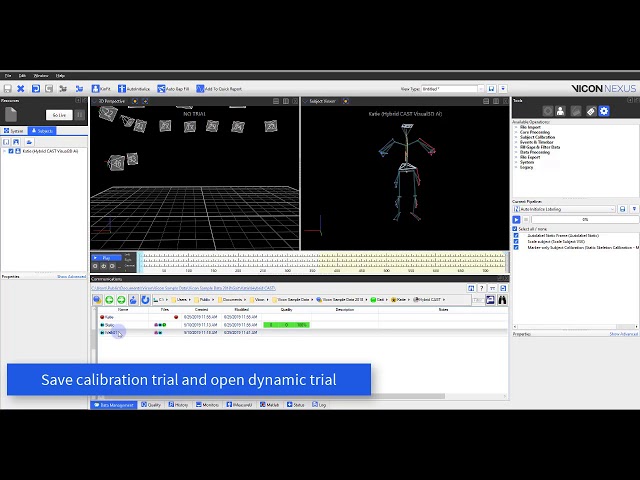Image resolution: width=640 pixels, height=480 pixels.
Task: Switch to the System resources tab
Action: [13, 131]
